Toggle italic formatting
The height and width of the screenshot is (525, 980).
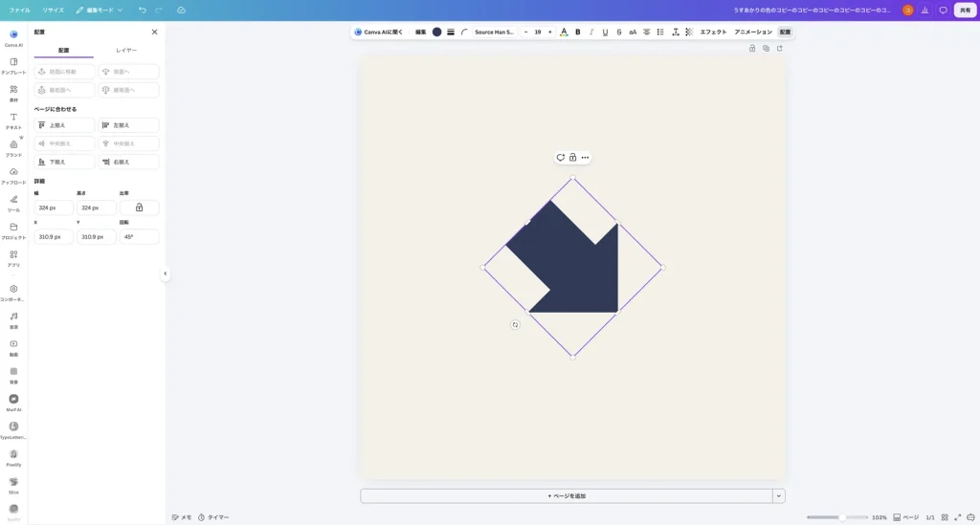click(591, 32)
